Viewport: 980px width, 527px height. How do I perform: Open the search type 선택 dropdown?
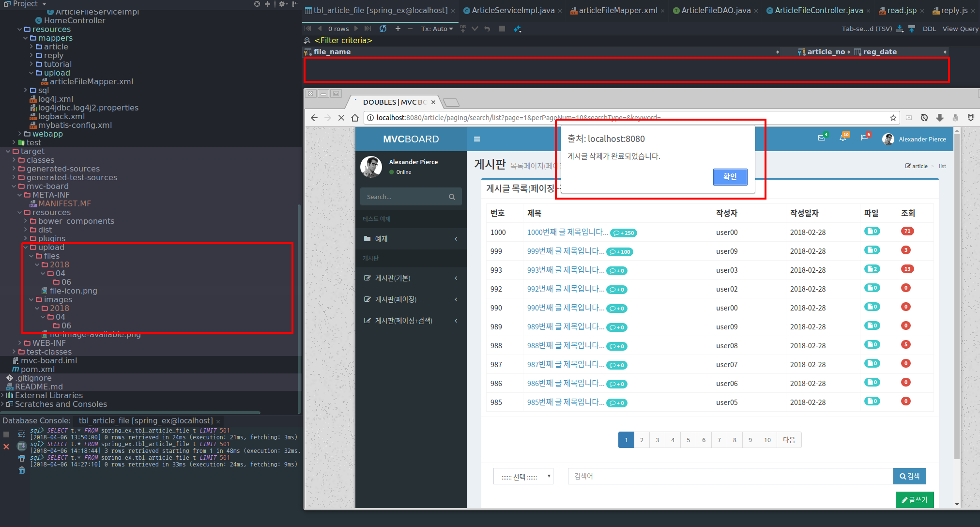[523, 477]
